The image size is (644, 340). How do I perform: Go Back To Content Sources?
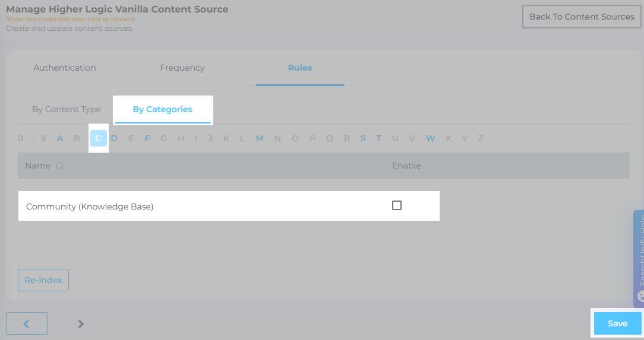[582, 17]
